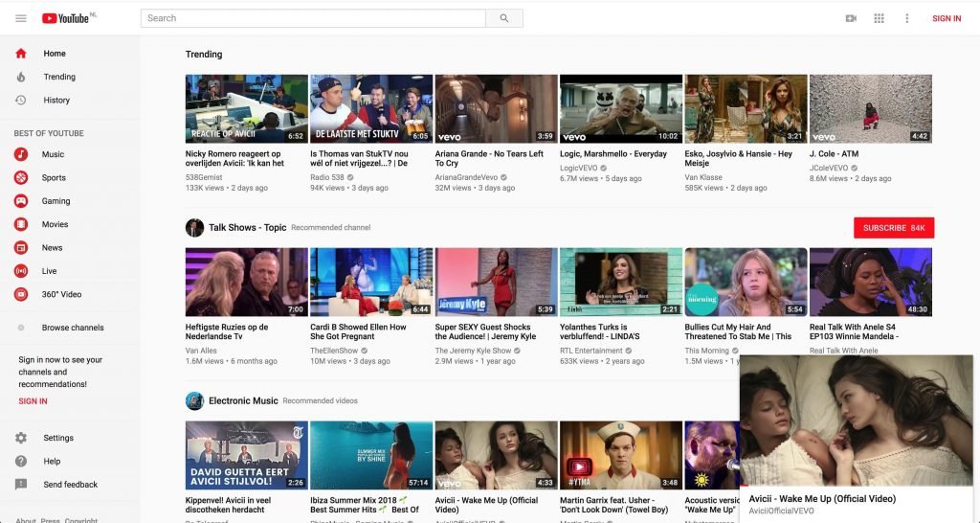This screenshot has width=980, height=523.
Task: Open Real Talk With Anele thumbnail
Action: pos(871,283)
